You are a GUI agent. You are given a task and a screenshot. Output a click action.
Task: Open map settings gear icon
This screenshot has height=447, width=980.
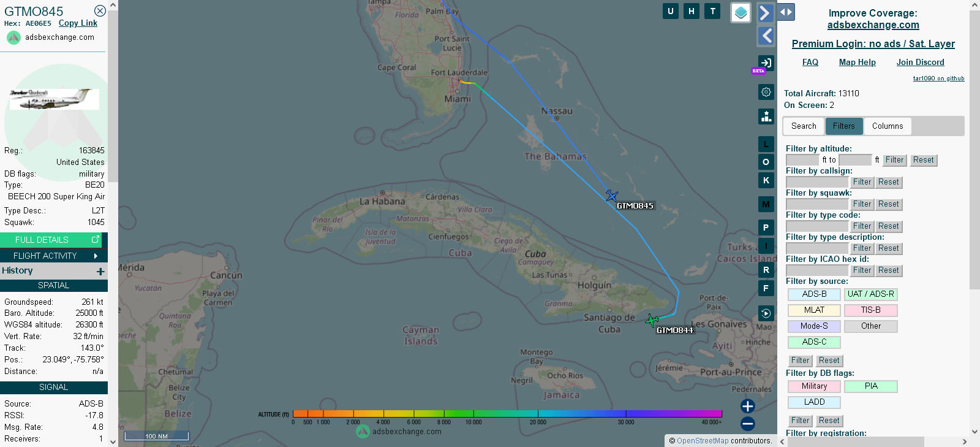(766, 92)
